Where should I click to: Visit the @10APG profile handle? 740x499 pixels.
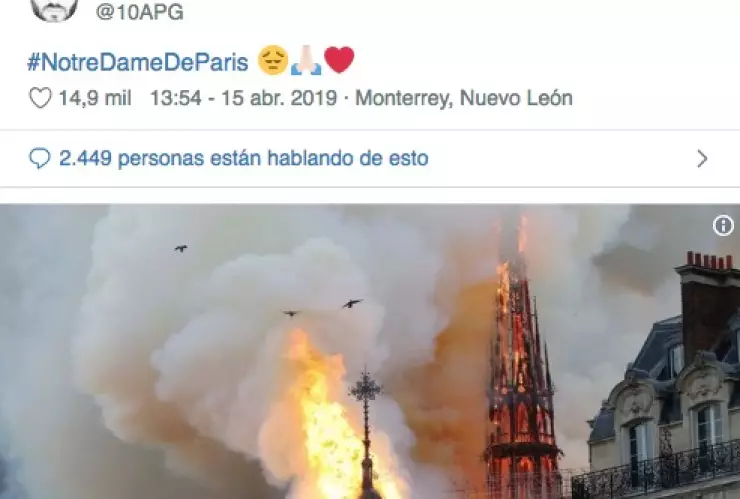pos(140,11)
